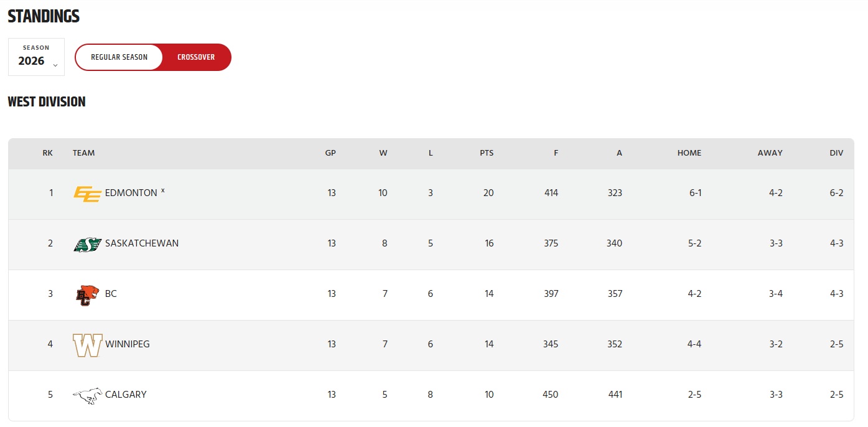This screenshot has height=427, width=868.
Task: Click the AWAY column header
Action: [x=770, y=153]
